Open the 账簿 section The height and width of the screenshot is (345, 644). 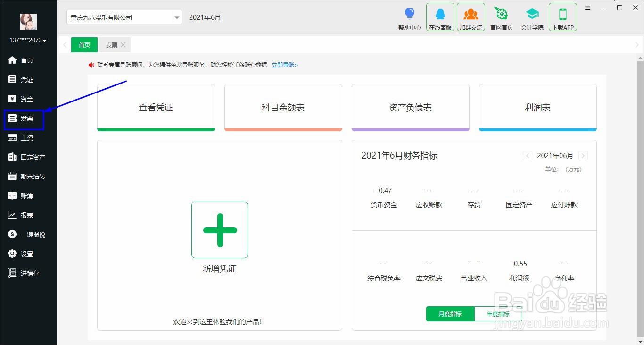[26, 195]
